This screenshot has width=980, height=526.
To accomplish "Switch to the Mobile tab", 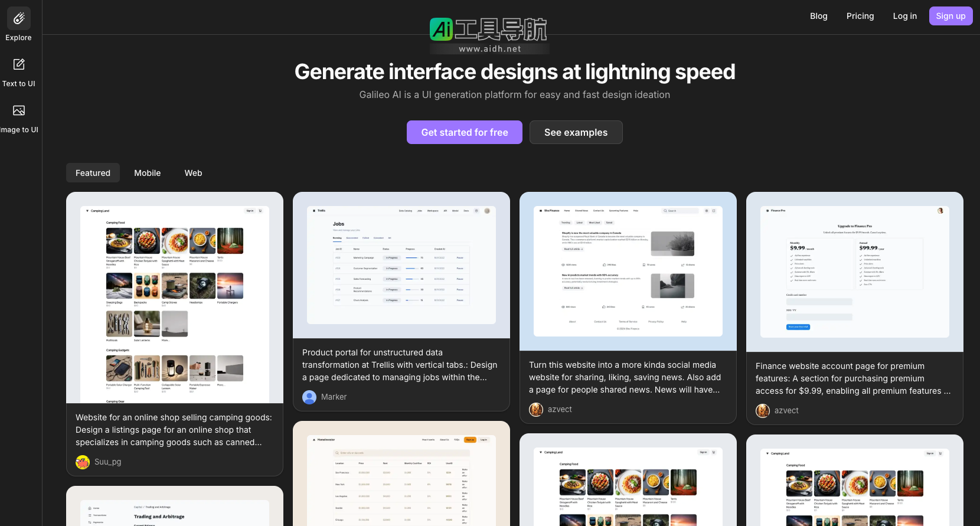I will [147, 173].
